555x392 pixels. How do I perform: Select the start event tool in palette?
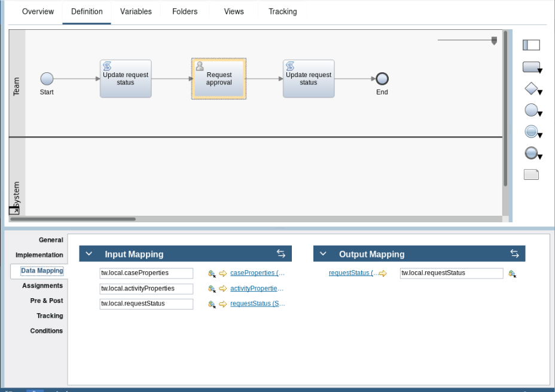tap(530, 110)
